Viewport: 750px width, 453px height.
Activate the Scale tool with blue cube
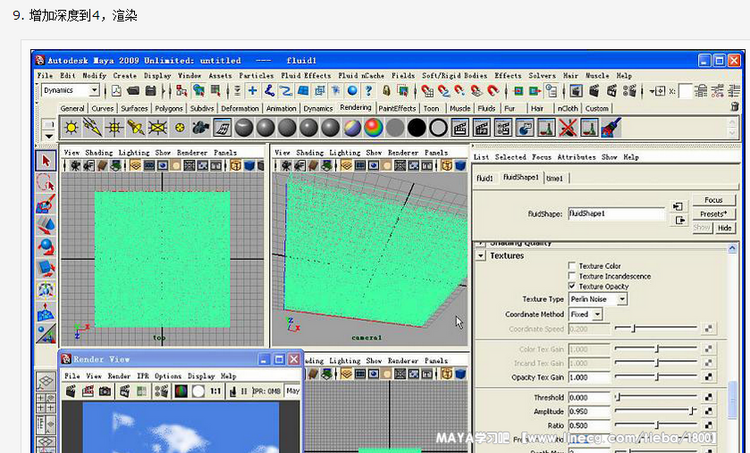(x=46, y=268)
